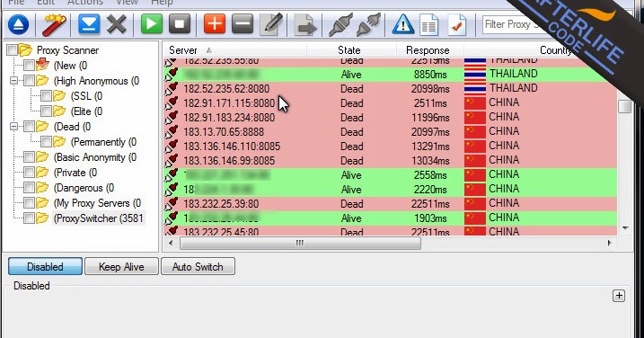Open the Help menu

pos(162,3)
